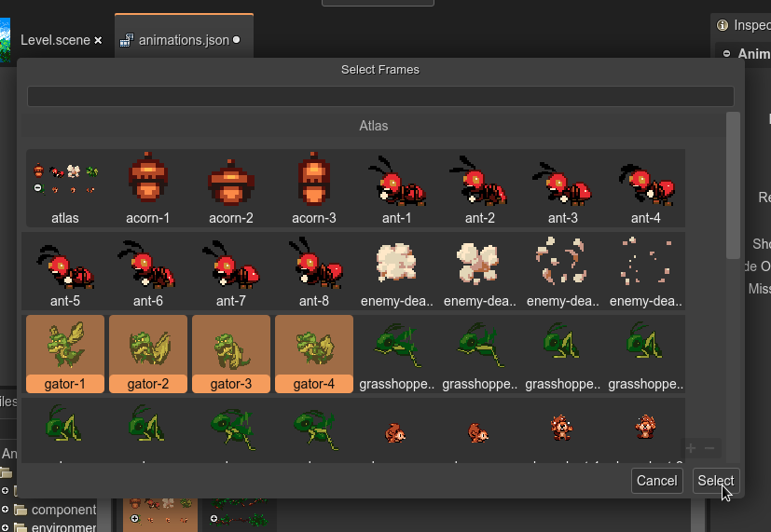Open the animations.json tab

[x=183, y=40]
